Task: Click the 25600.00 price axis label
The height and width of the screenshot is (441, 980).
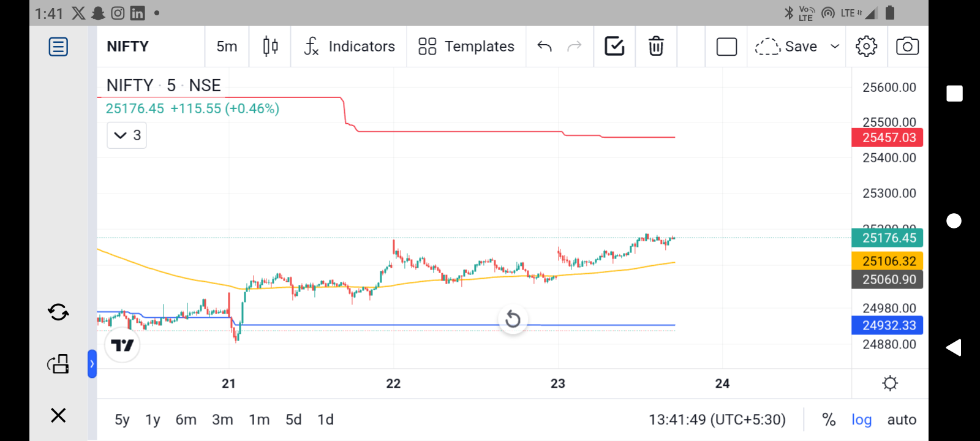Action: point(889,88)
